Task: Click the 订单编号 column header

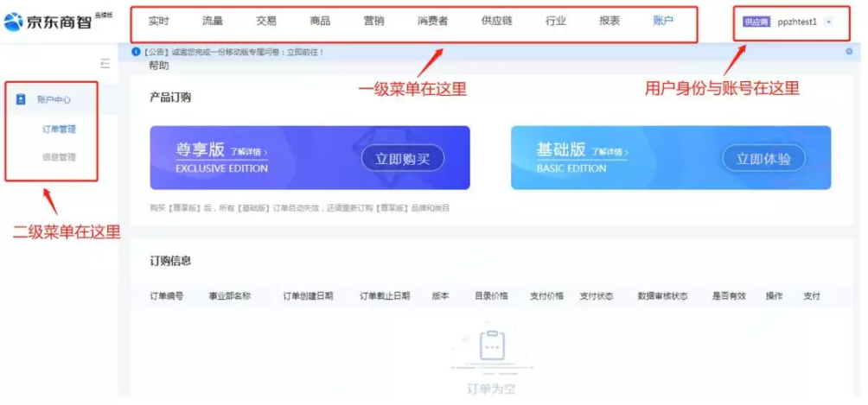Action: pyautogui.click(x=167, y=296)
